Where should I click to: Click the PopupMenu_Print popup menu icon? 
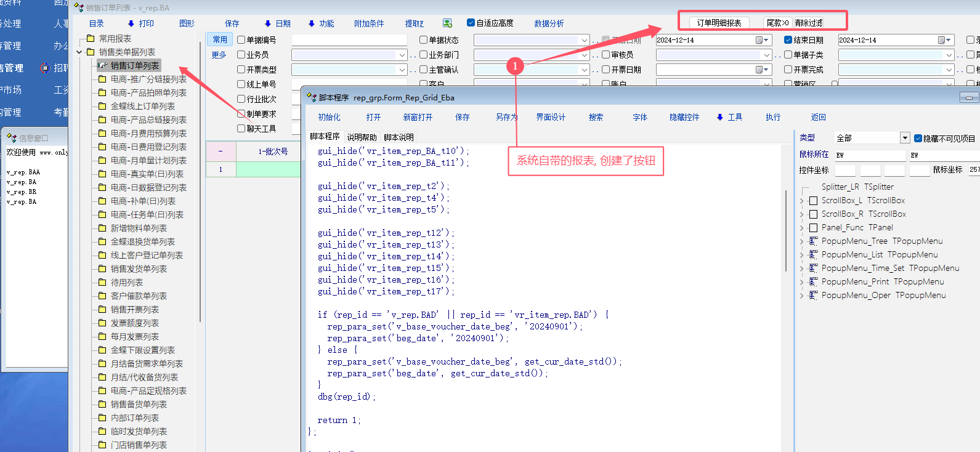point(813,282)
